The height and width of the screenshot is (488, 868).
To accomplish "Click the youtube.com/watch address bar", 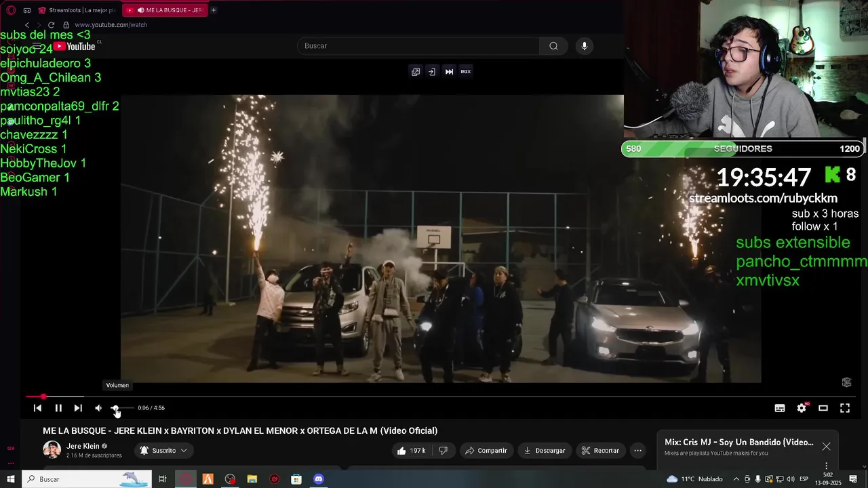I will pyautogui.click(x=111, y=25).
